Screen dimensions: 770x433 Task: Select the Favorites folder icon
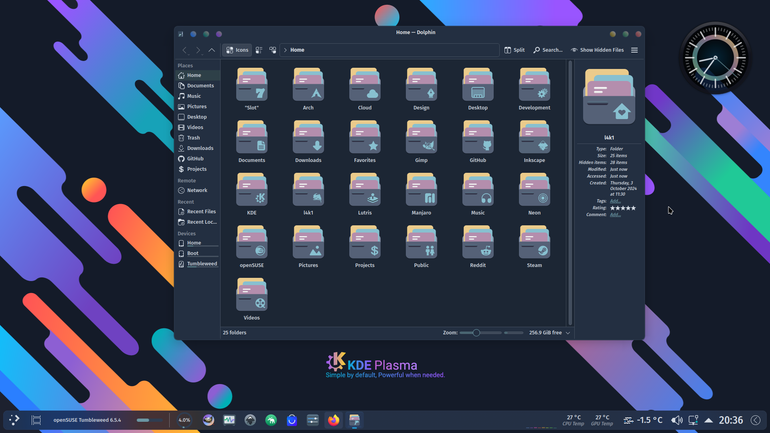click(x=364, y=137)
